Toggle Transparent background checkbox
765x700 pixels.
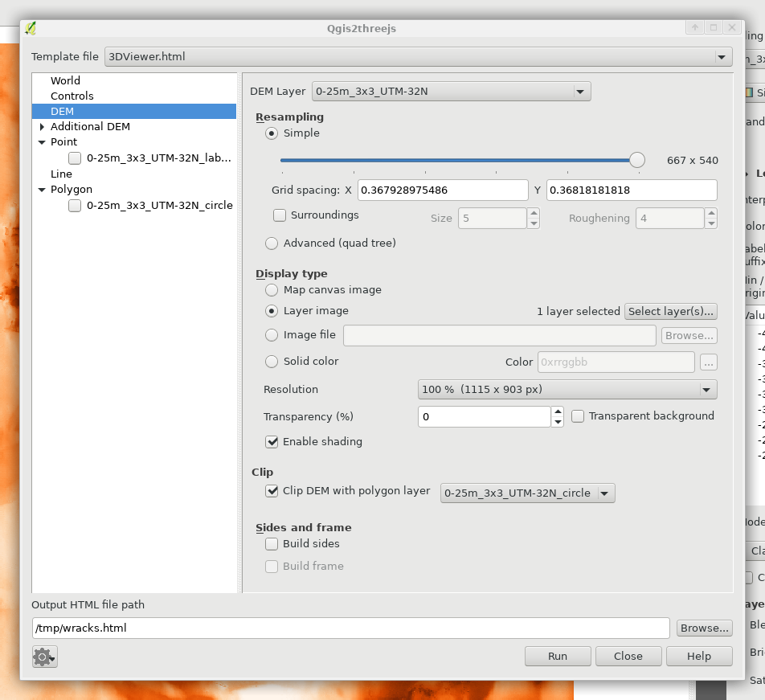578,416
